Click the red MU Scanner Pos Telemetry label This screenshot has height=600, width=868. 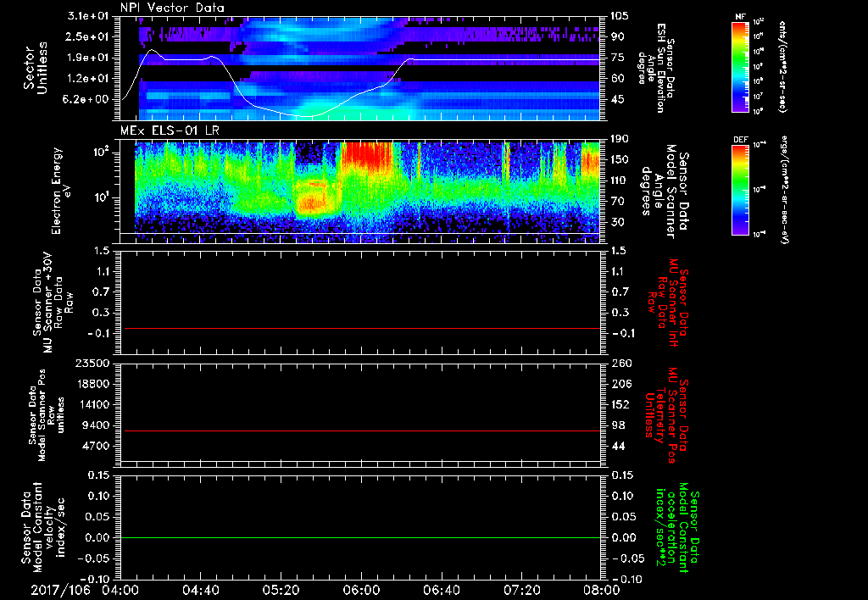[667, 415]
